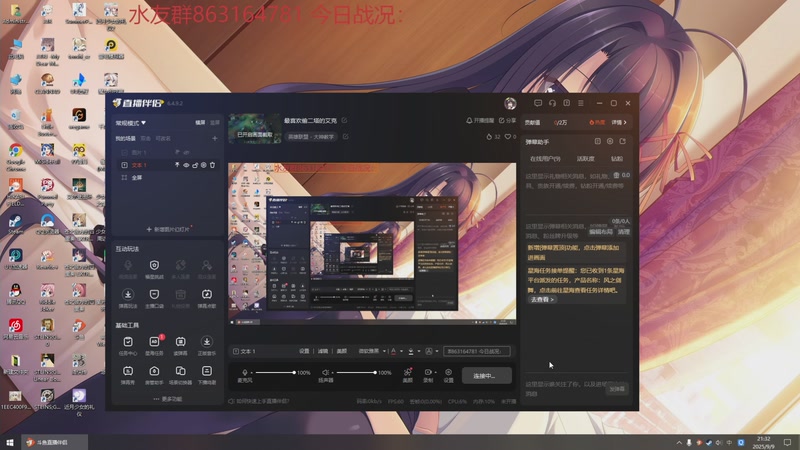Open the Windows Start button
This screenshot has height=450, width=800.
point(9,442)
